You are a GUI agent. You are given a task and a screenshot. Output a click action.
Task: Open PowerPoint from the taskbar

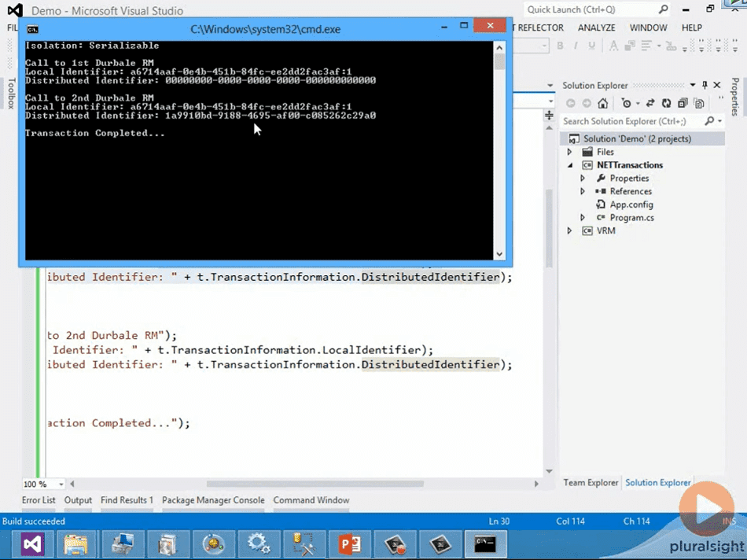(350, 544)
